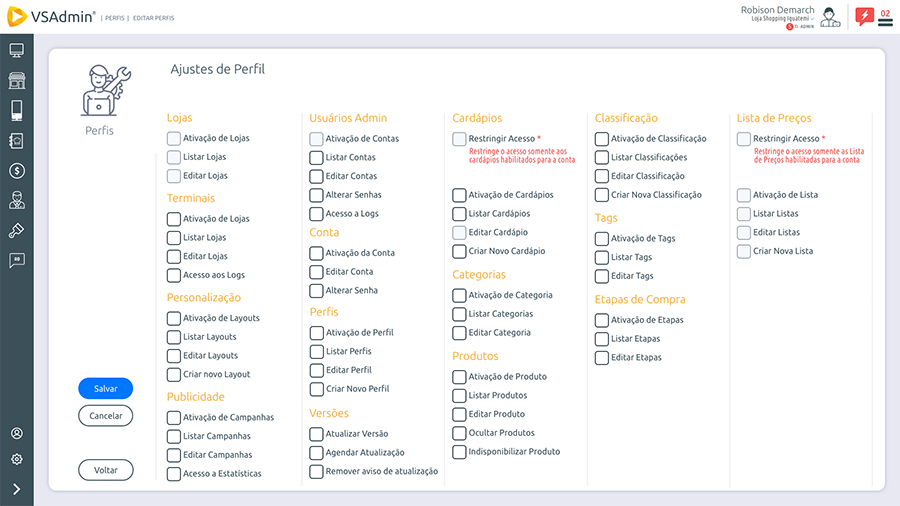Select EDITAR PERFIS breadcrumb item
900x506 pixels.
153,18
